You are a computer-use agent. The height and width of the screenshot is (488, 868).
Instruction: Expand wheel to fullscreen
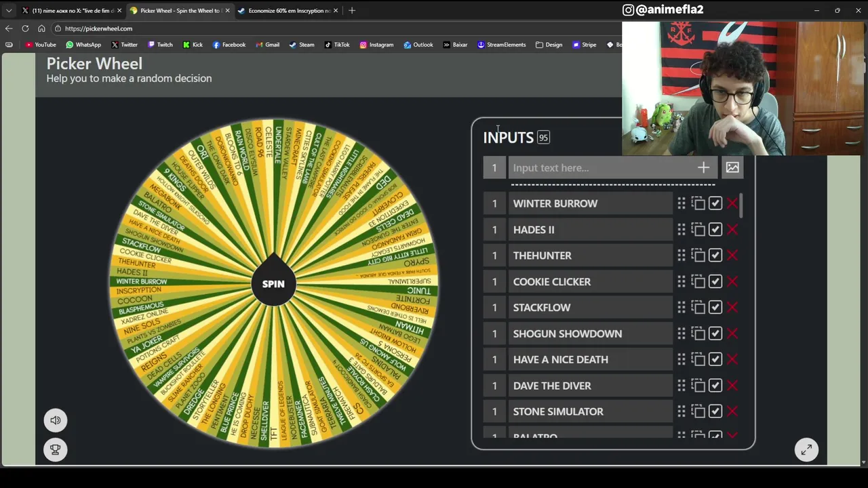(806, 449)
